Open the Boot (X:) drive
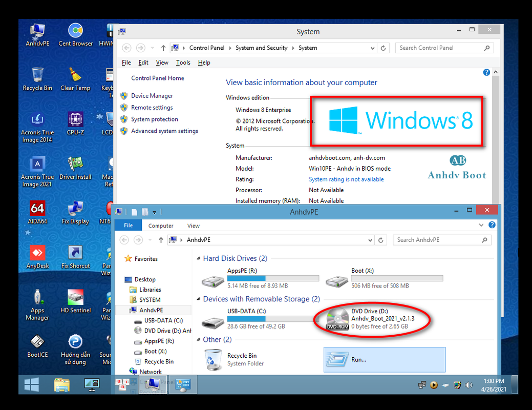 click(x=384, y=278)
